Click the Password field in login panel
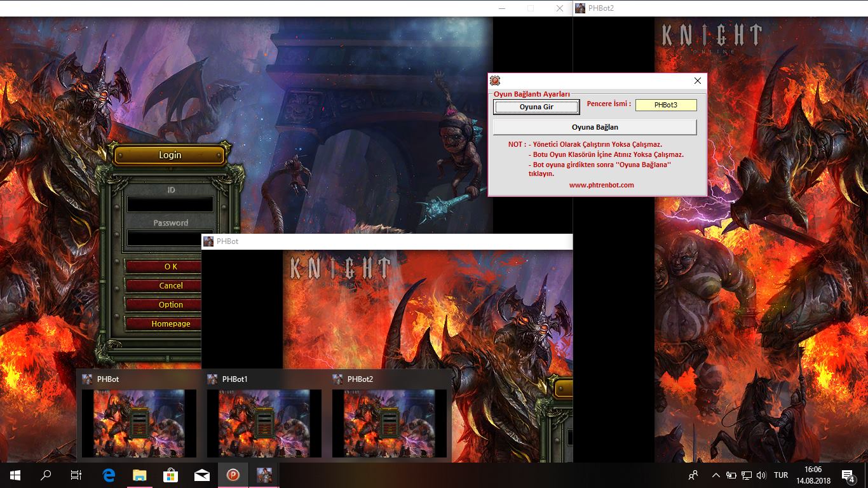 tap(165, 238)
